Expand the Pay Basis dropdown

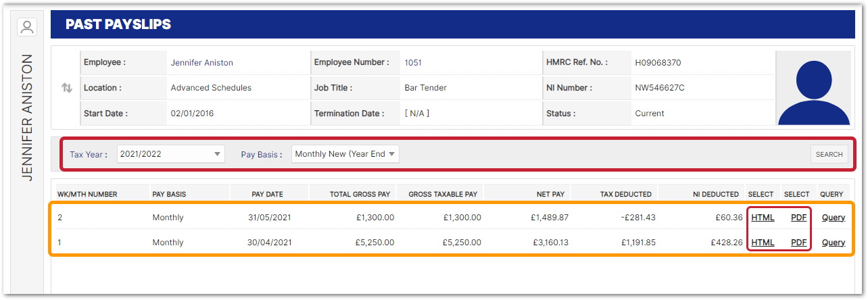tap(345, 154)
